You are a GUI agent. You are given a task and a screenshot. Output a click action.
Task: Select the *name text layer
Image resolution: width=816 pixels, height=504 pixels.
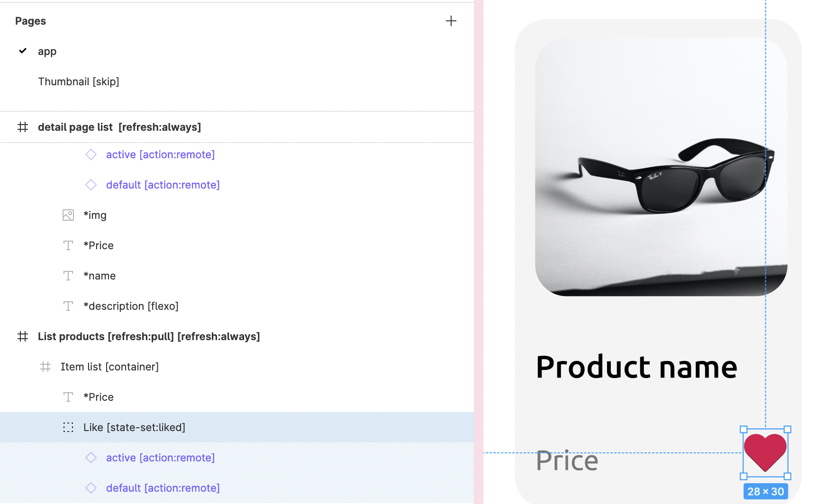(x=100, y=276)
